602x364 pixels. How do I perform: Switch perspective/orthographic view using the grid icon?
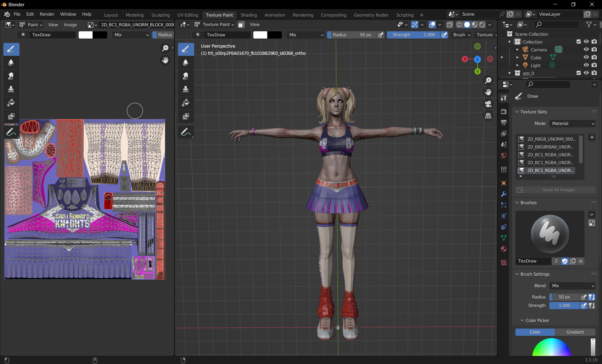488,116
